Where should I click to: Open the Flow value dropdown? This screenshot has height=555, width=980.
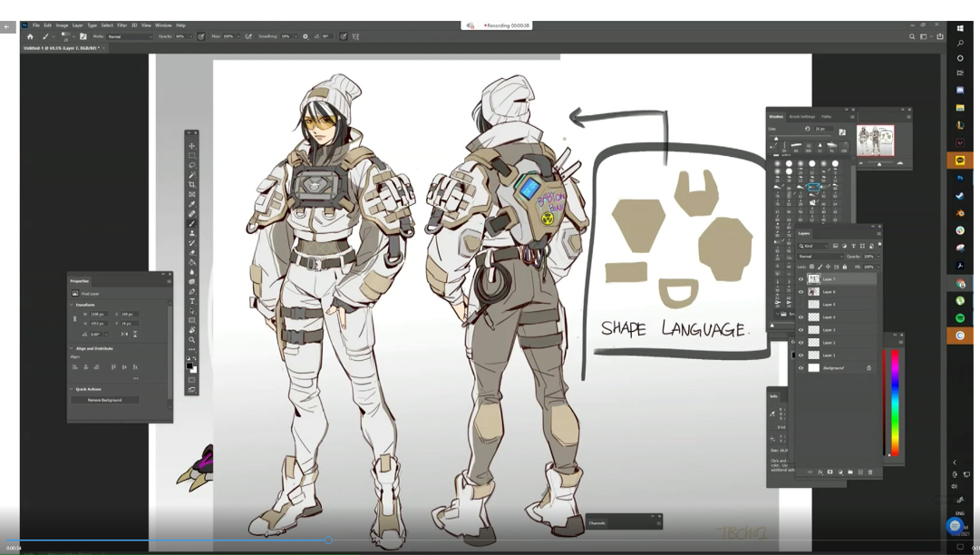[238, 37]
